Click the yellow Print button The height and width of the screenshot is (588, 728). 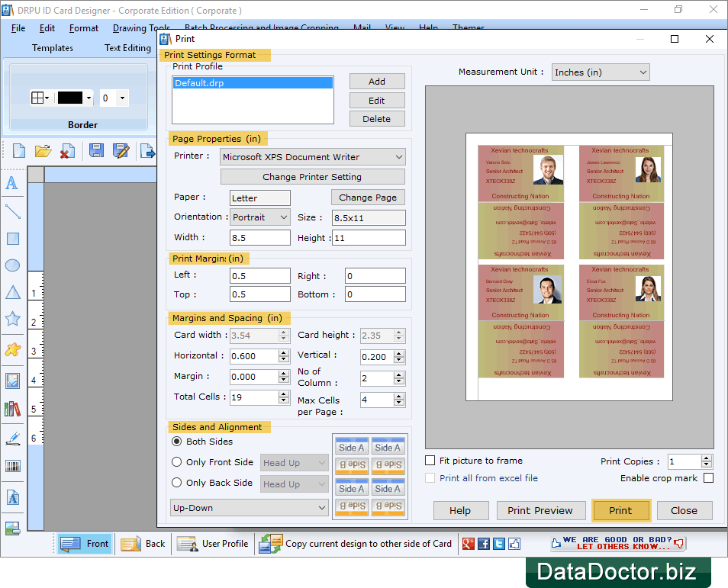click(x=620, y=510)
